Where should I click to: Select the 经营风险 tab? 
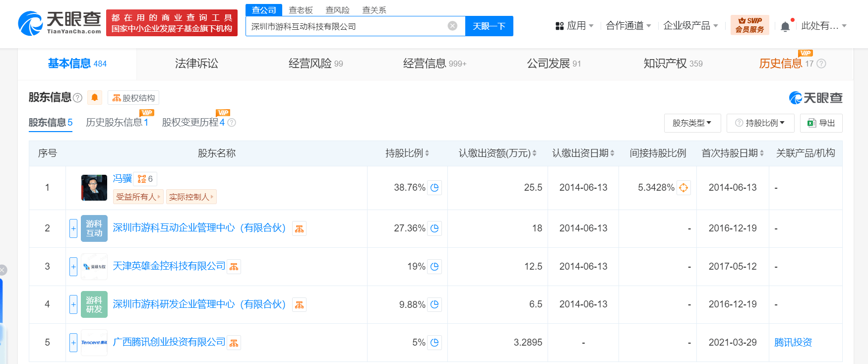[315, 64]
